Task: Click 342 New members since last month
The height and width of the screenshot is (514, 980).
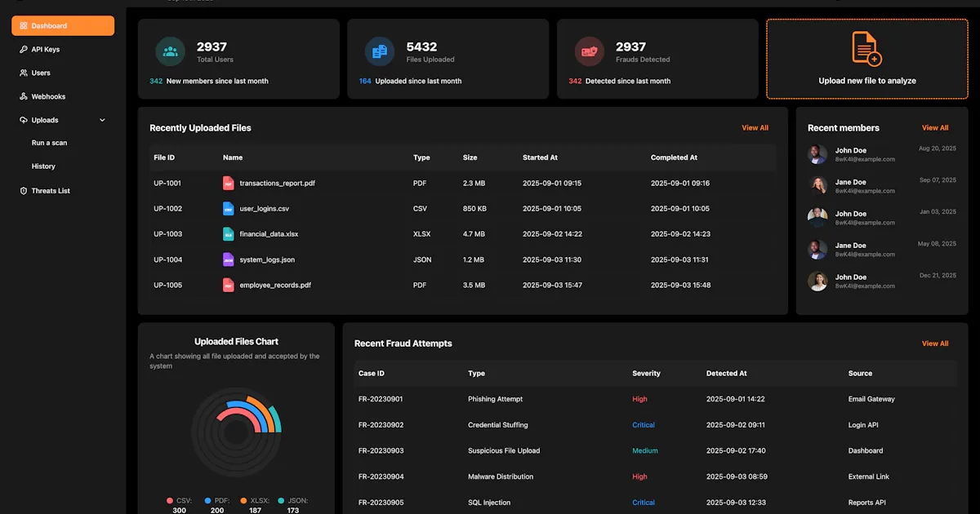Action: [209, 81]
